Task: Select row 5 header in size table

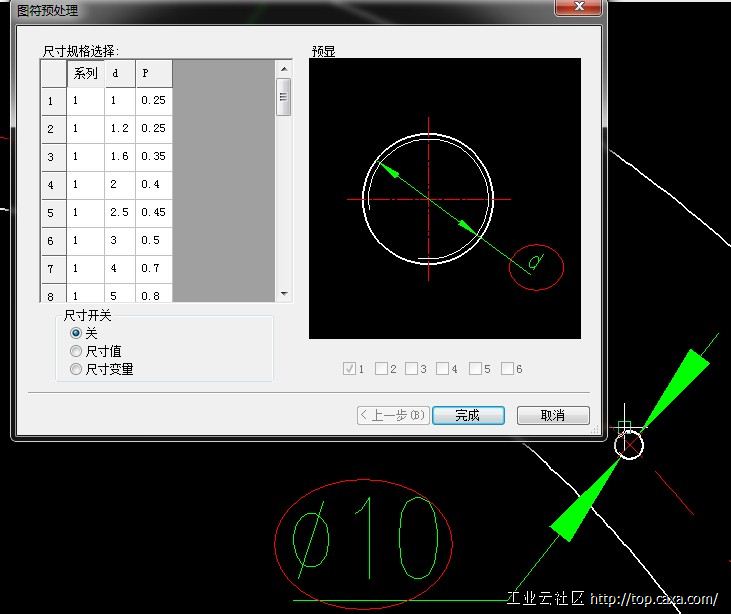Action: (x=52, y=213)
